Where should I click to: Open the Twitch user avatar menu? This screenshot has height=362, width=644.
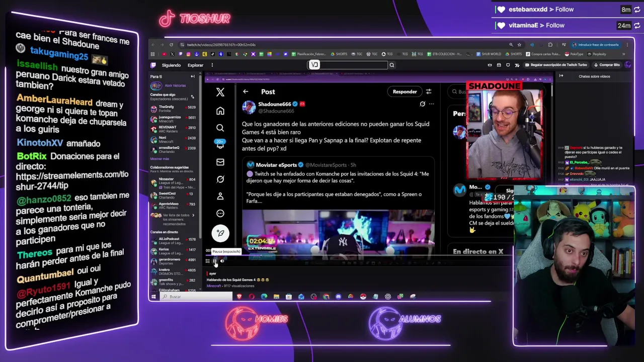628,65
